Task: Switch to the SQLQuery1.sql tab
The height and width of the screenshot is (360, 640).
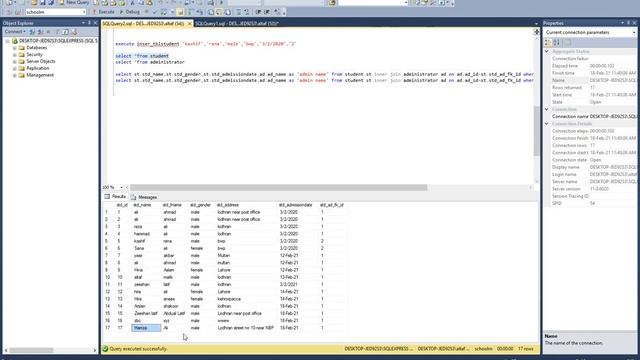Action: pos(237,24)
